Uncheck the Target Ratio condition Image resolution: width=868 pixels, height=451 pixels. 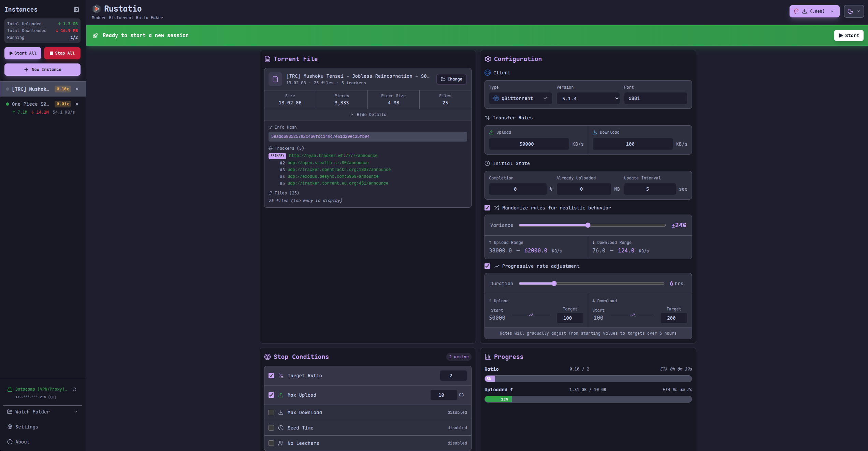point(271,376)
